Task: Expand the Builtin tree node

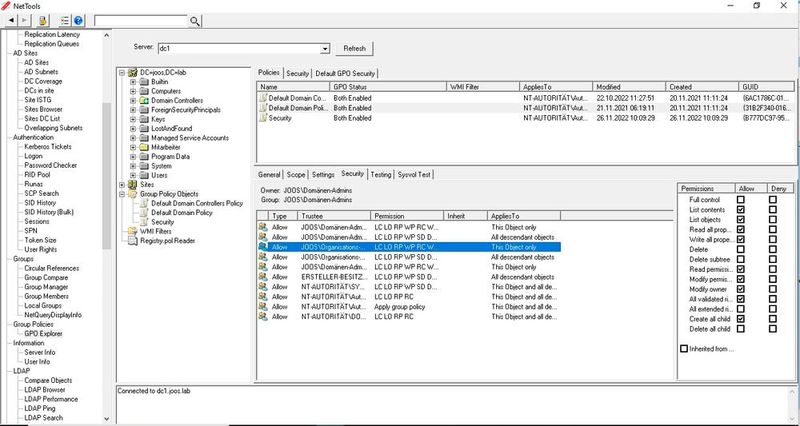Action: (x=133, y=82)
